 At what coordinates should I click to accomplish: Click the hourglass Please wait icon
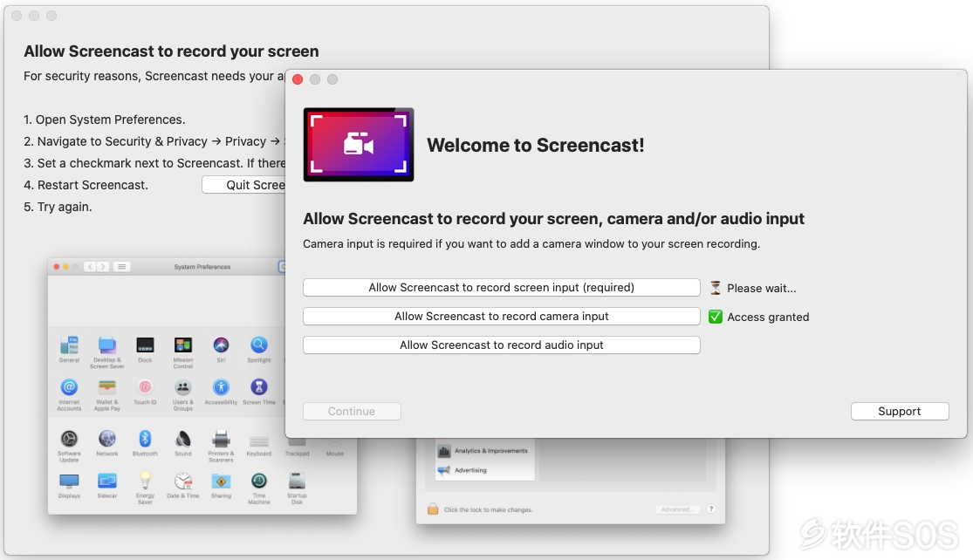click(x=715, y=288)
